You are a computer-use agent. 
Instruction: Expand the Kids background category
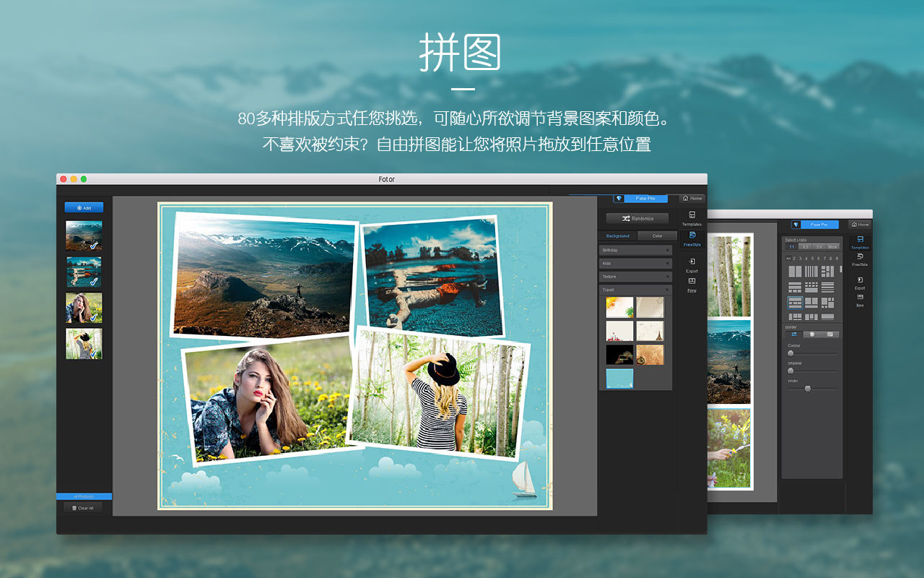click(x=635, y=264)
